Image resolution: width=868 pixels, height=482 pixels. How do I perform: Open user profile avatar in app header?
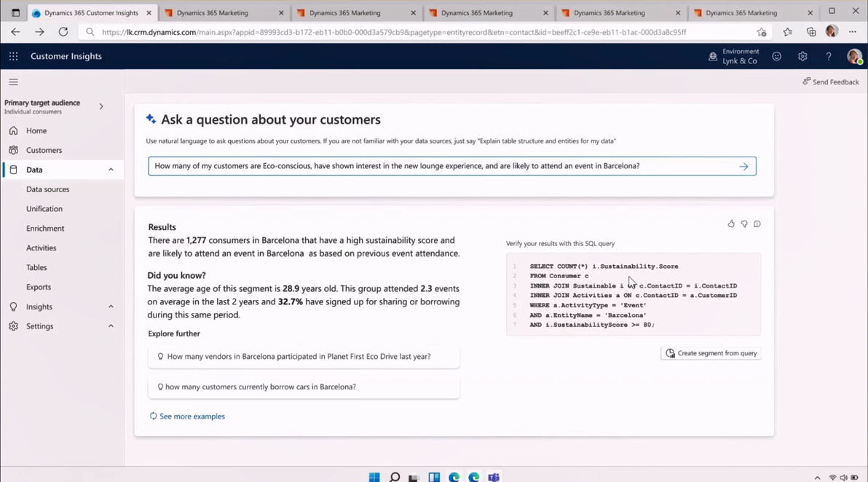[x=854, y=56]
